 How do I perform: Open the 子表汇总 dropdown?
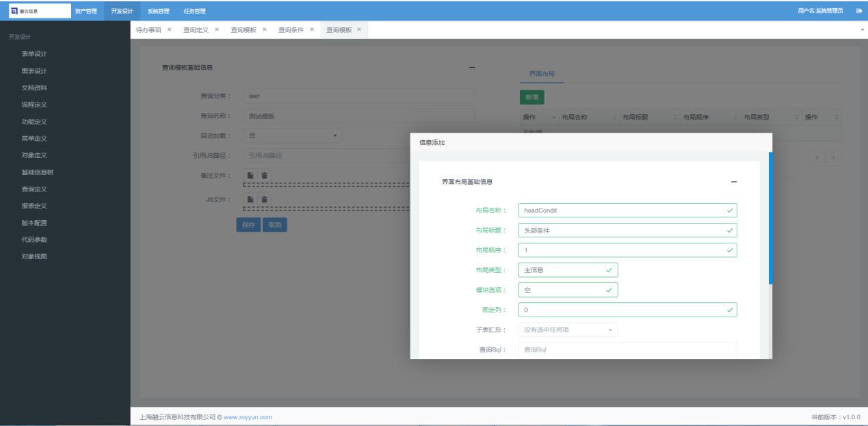click(x=568, y=330)
